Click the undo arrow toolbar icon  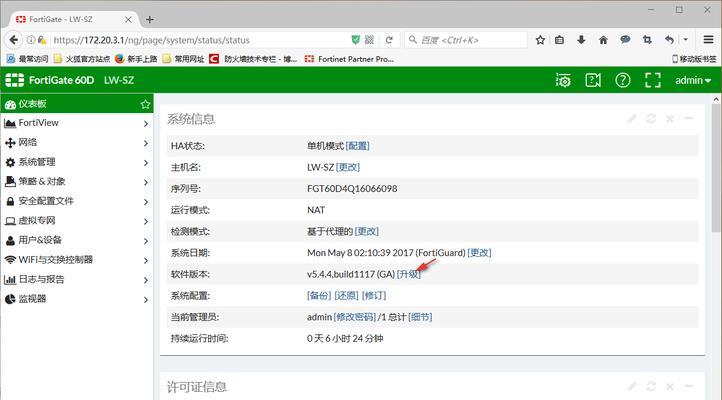pos(669,40)
